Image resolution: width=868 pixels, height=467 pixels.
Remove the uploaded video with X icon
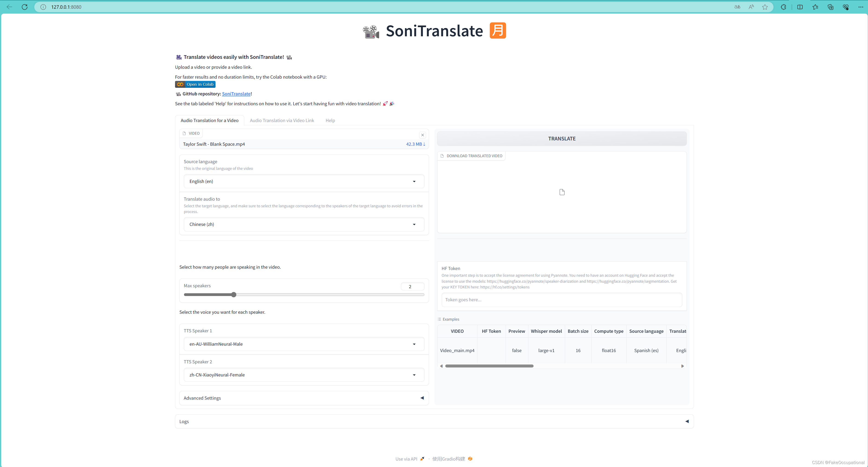coord(422,135)
